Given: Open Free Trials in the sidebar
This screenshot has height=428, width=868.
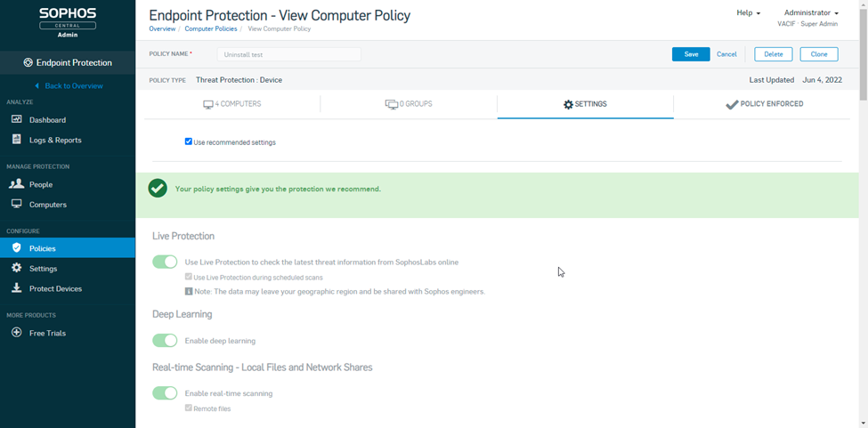Looking at the screenshot, I should click(68, 333).
